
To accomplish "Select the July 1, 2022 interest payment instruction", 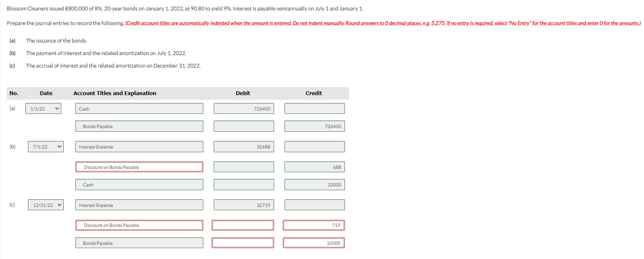I will 106,53.
